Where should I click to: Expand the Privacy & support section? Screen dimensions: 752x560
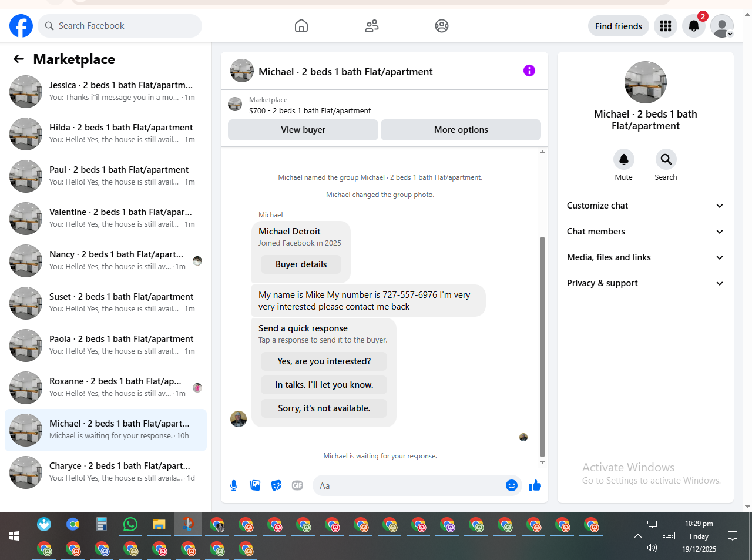[646, 283]
